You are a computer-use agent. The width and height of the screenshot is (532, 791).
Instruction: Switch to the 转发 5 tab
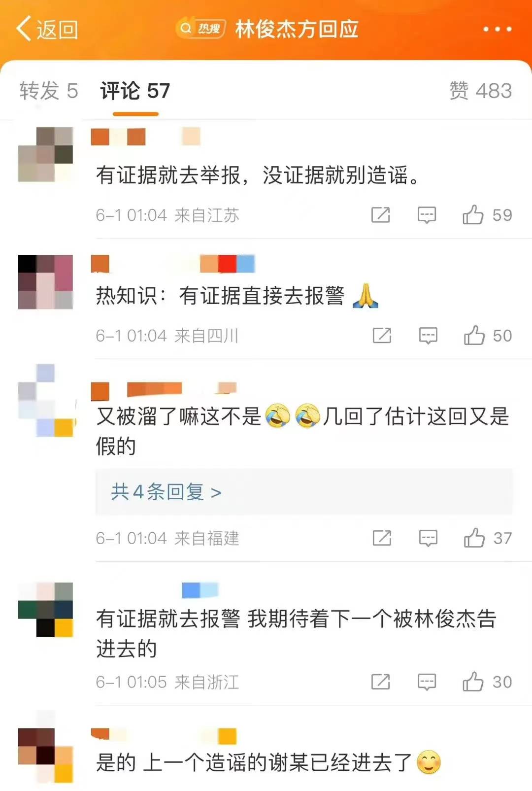click(49, 91)
